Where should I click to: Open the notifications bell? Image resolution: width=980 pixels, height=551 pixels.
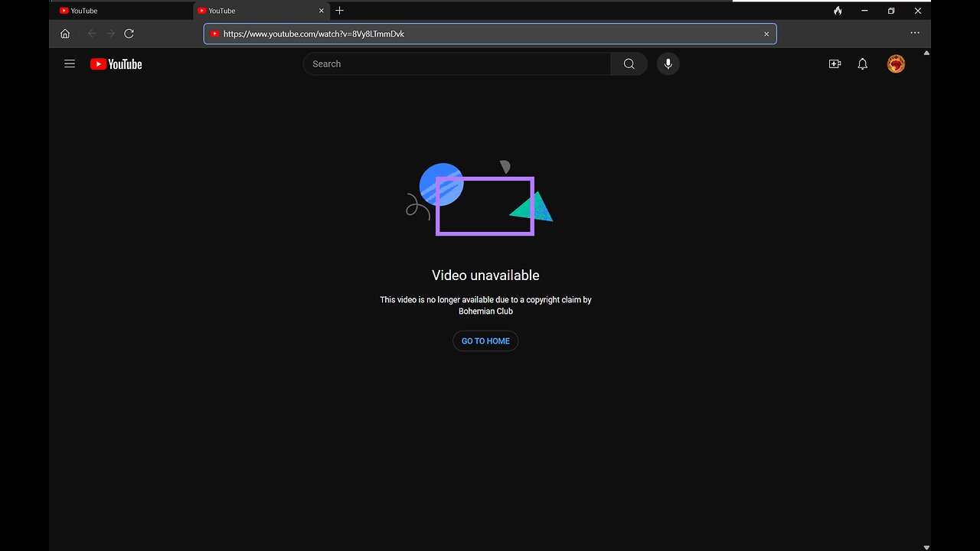[863, 64]
